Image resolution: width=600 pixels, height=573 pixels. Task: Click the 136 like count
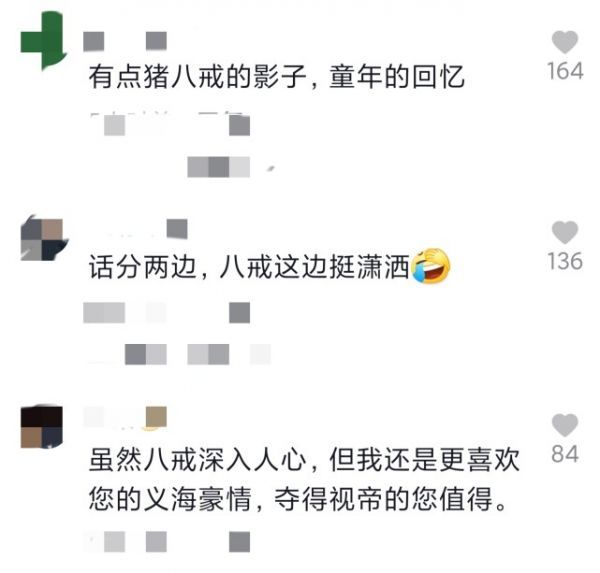565,261
